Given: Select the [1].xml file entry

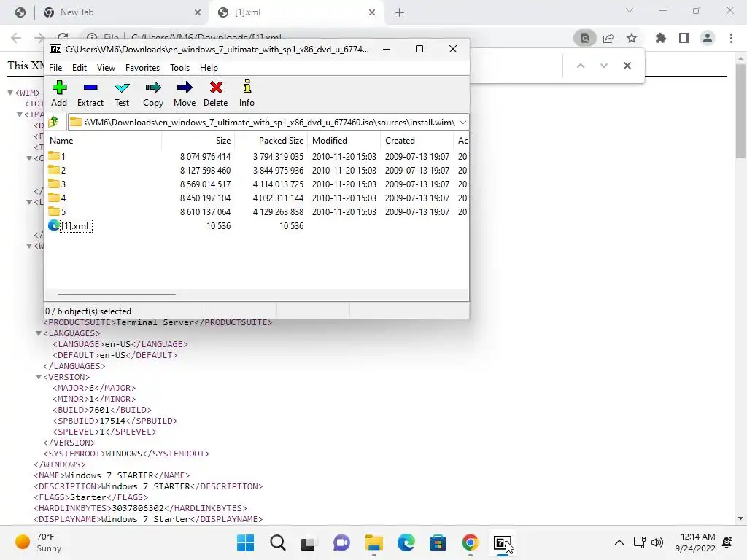Looking at the screenshot, I should click(x=71, y=226).
